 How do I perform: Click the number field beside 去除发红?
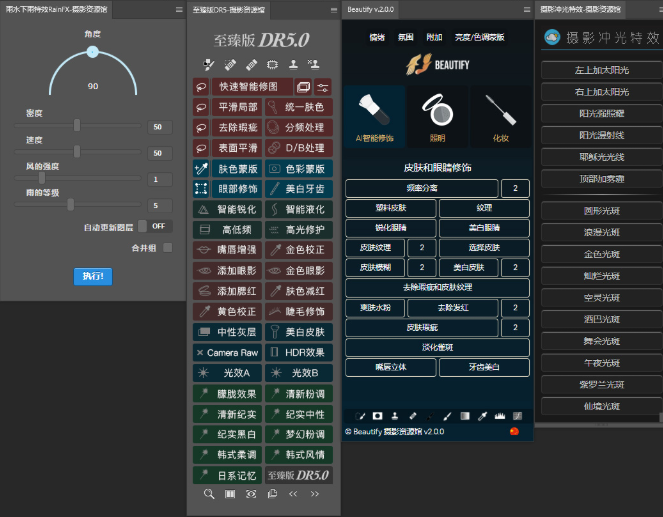point(515,308)
